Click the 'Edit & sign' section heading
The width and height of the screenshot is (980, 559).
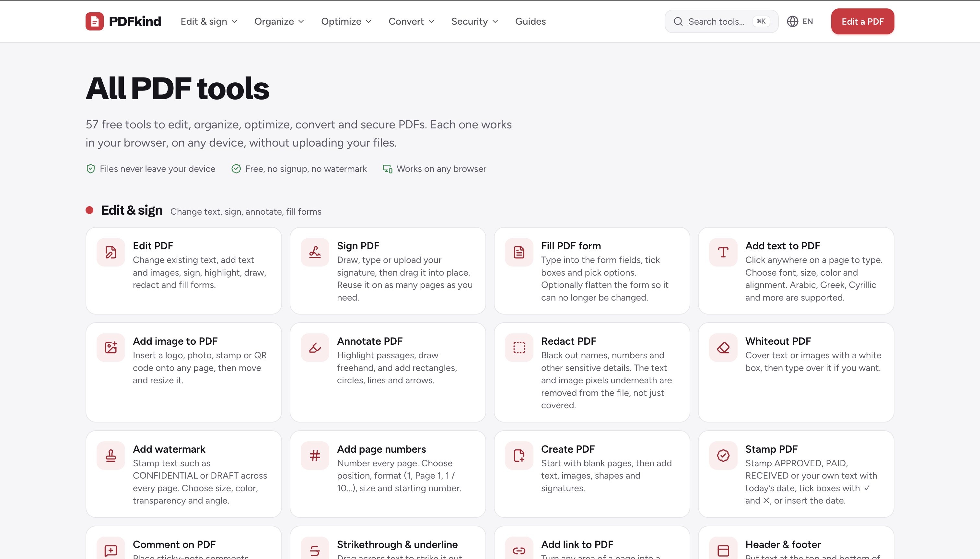[132, 210]
